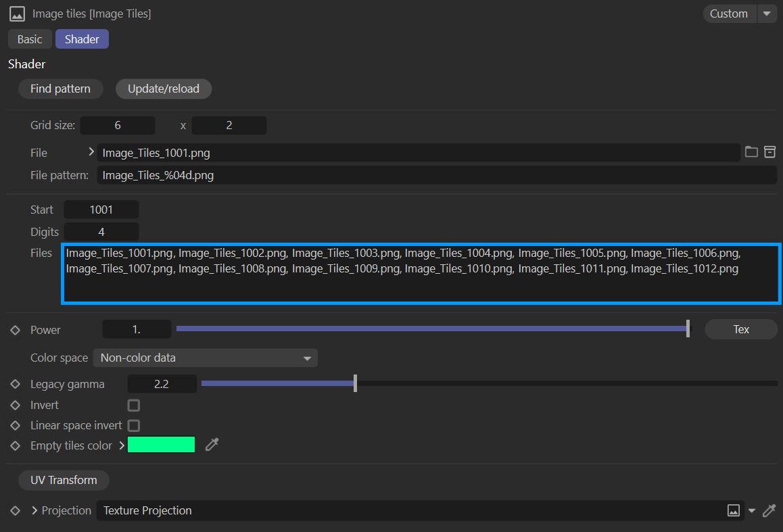Click the File pattern input field
The height and width of the screenshot is (532, 783).
[436, 176]
